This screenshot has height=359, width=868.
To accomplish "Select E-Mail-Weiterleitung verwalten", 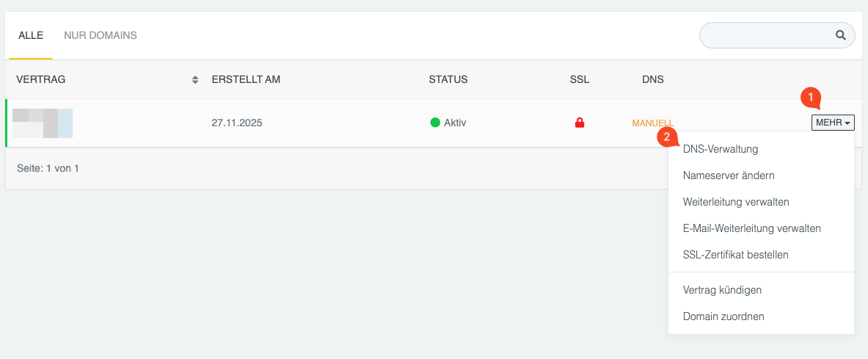I will tap(751, 228).
